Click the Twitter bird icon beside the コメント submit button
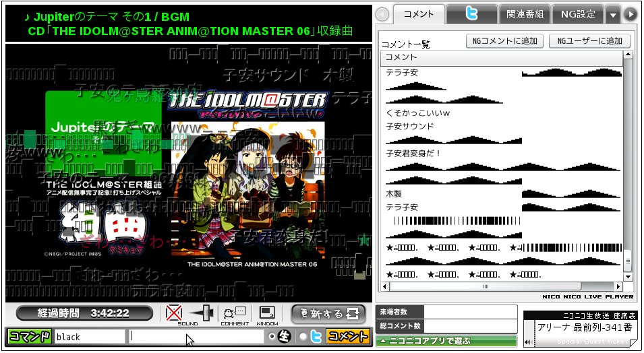The image size is (644, 353). coord(316,337)
